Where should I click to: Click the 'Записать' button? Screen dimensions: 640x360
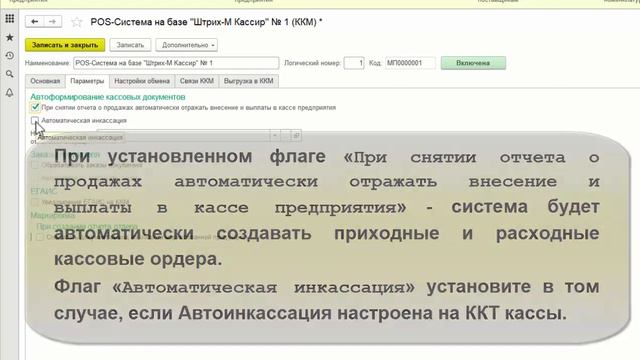tap(130, 45)
